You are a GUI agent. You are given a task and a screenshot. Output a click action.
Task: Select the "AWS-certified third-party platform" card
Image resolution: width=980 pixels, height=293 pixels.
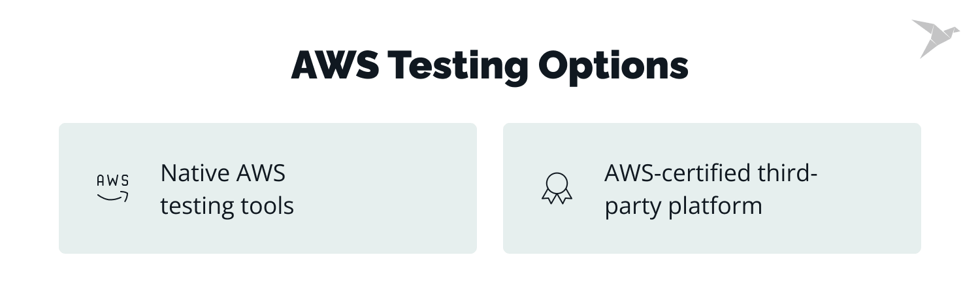pyautogui.click(x=712, y=188)
